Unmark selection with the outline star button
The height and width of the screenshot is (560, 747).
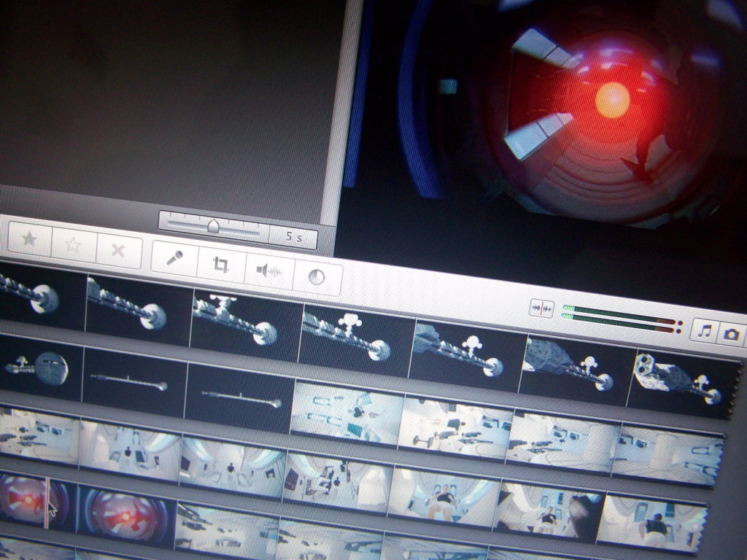(x=74, y=245)
